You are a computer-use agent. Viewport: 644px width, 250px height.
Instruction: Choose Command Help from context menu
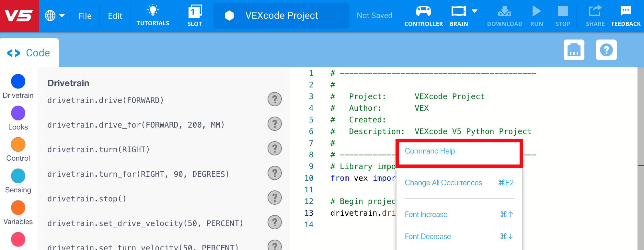pyautogui.click(x=430, y=151)
